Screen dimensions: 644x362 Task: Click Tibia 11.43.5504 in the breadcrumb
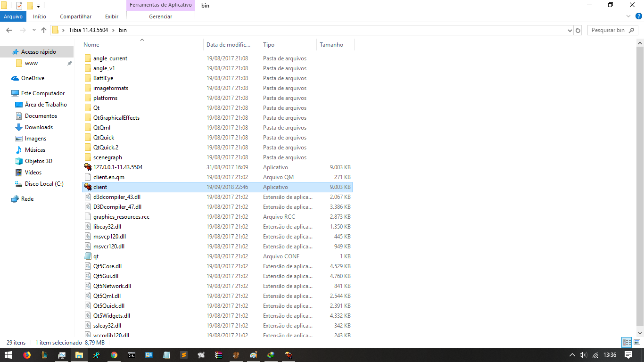tap(88, 30)
